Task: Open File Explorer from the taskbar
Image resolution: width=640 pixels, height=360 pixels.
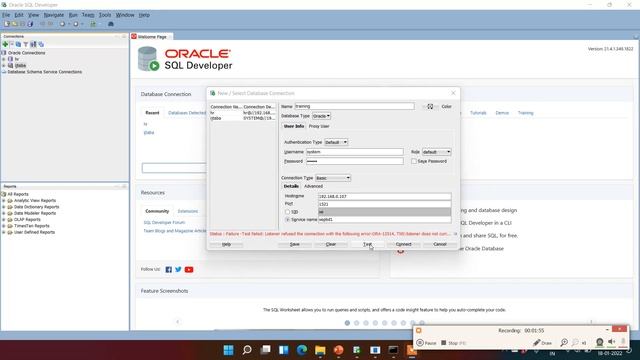Action: [320, 350]
